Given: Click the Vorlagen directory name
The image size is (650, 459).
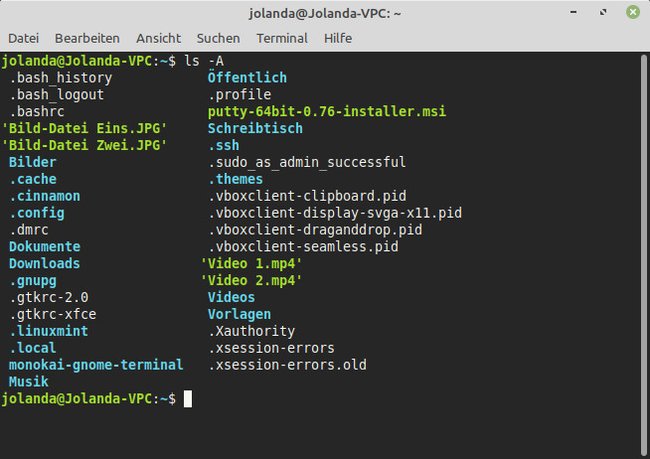Looking at the screenshot, I should 239,314.
